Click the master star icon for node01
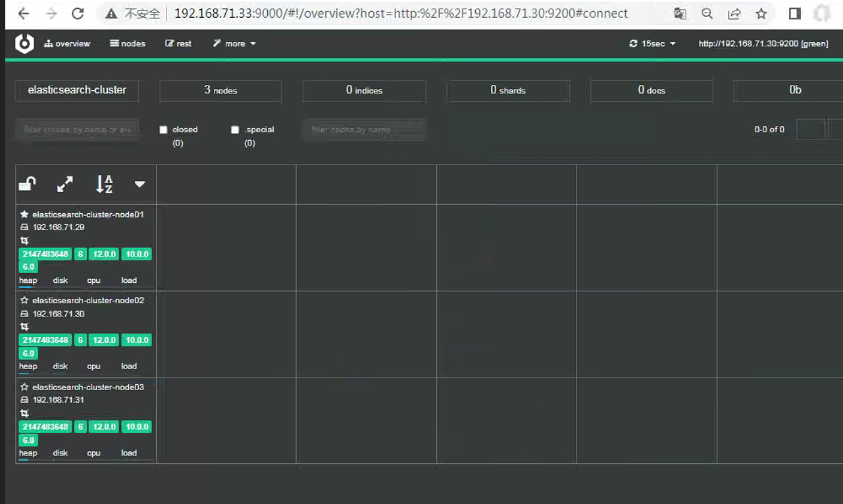The width and height of the screenshot is (843, 504). click(x=24, y=214)
